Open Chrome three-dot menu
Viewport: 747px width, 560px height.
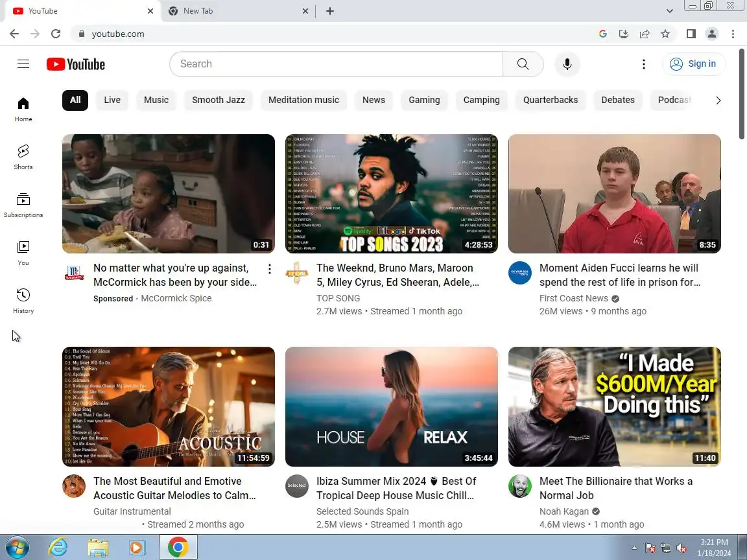(x=733, y=34)
